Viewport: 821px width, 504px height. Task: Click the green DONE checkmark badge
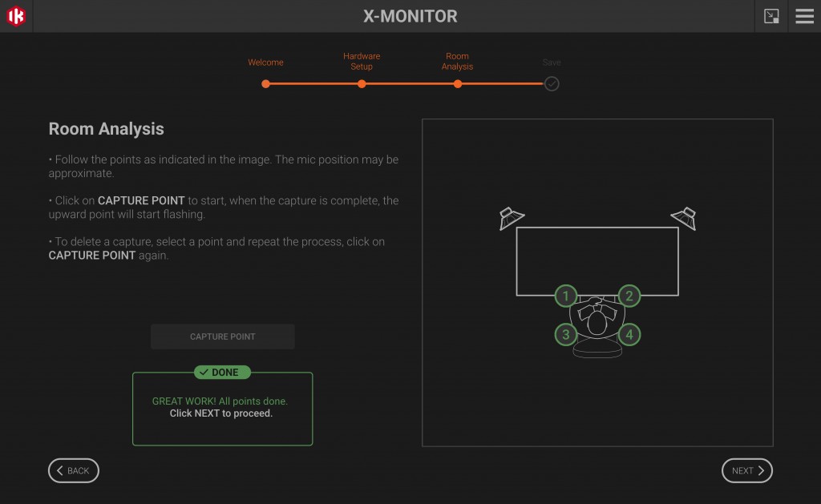(x=222, y=372)
